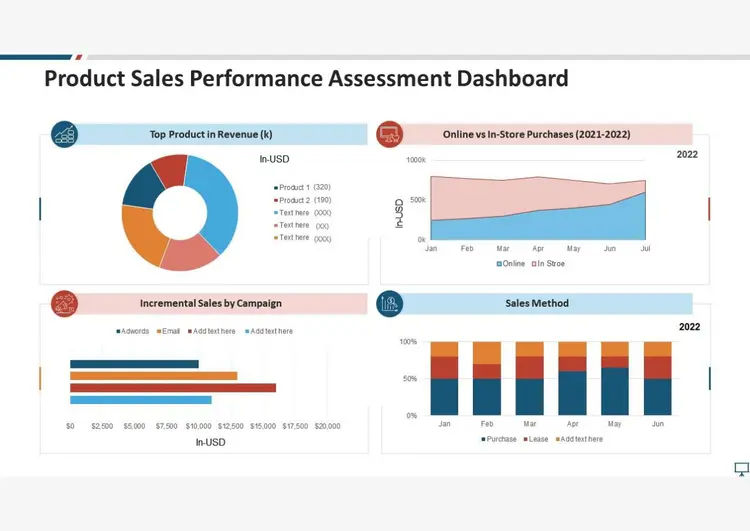Click the revenue growth chart icon
750x531 pixels.
[x=65, y=134]
